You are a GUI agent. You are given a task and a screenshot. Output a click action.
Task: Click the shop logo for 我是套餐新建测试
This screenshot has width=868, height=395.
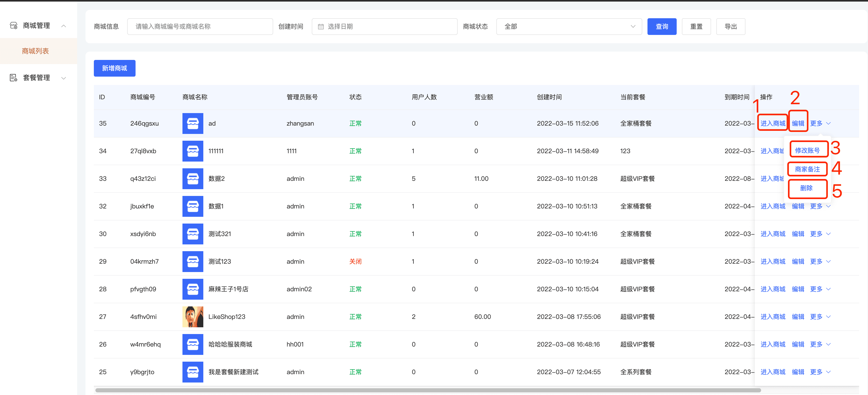pyautogui.click(x=193, y=372)
